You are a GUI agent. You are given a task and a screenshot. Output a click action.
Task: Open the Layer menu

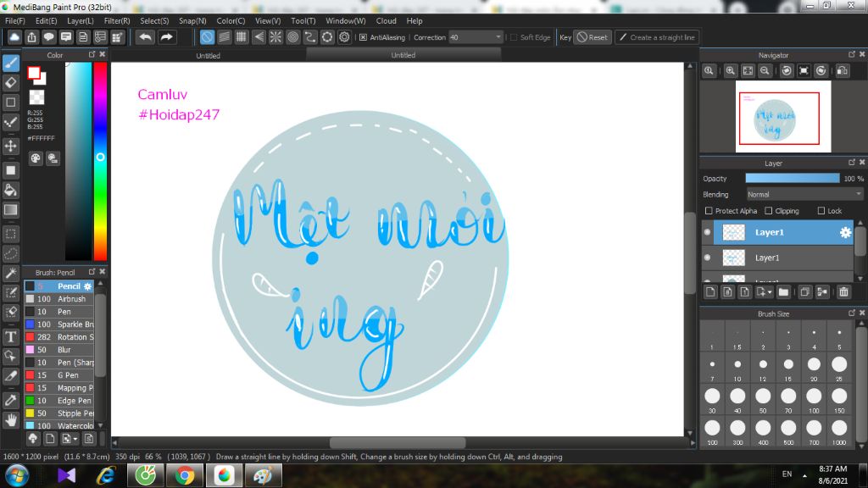(x=81, y=21)
